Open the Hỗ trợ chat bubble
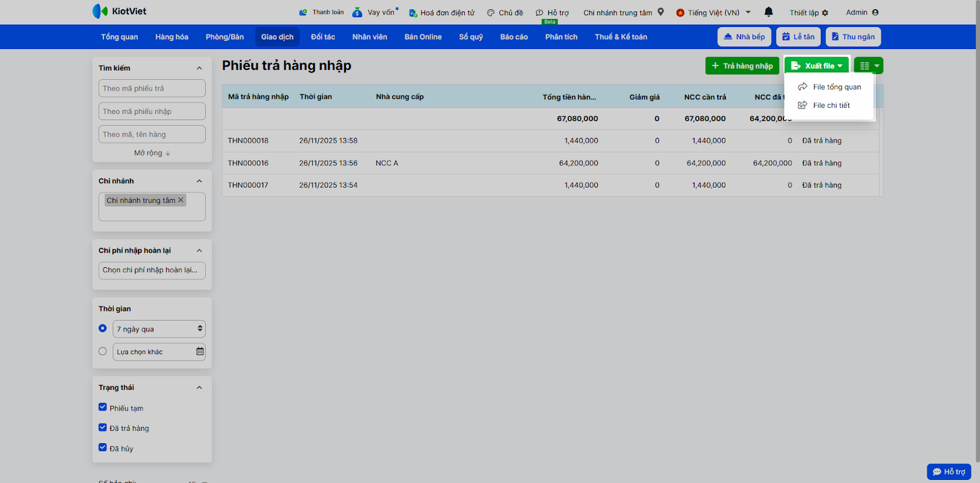 [x=949, y=471]
